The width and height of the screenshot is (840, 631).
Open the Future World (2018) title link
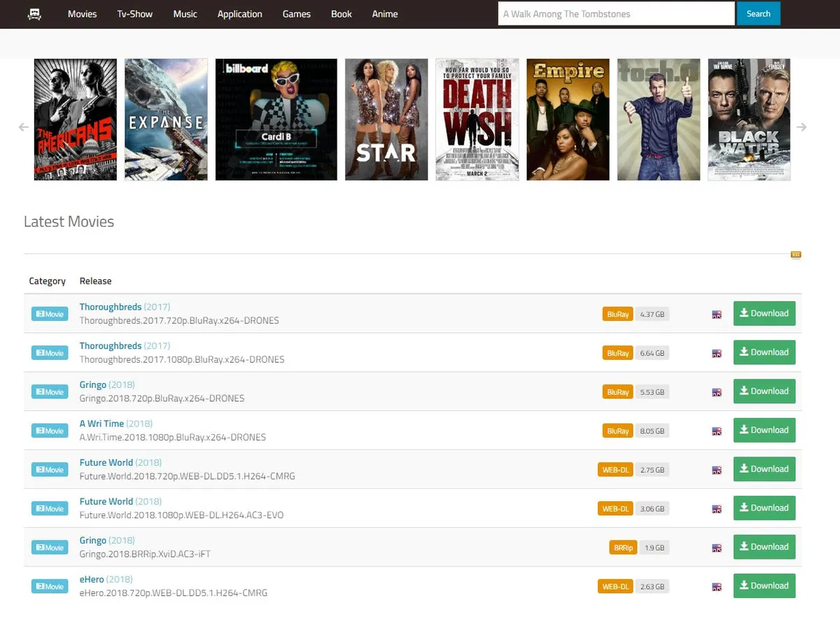pyautogui.click(x=106, y=462)
